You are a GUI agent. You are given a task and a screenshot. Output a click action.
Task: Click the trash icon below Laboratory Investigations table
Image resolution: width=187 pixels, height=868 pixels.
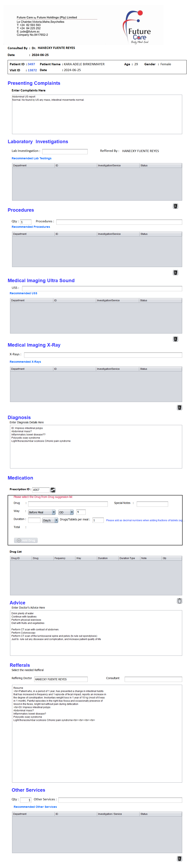pos(175,206)
